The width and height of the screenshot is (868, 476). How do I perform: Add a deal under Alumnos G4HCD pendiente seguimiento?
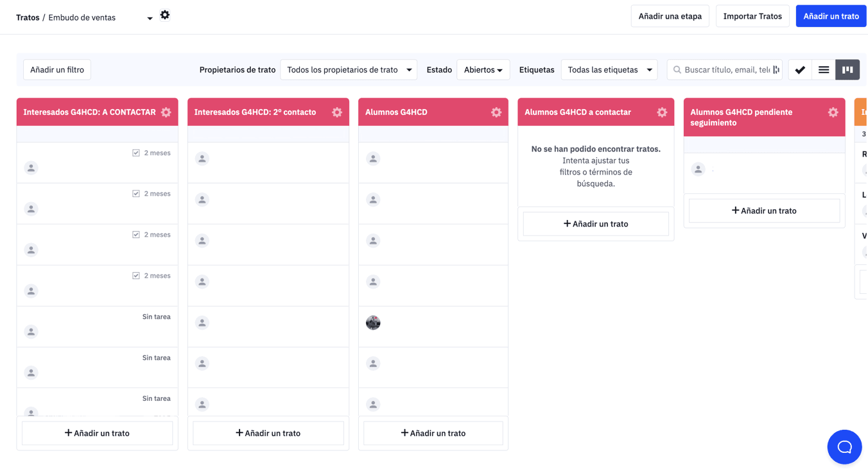[x=764, y=210]
